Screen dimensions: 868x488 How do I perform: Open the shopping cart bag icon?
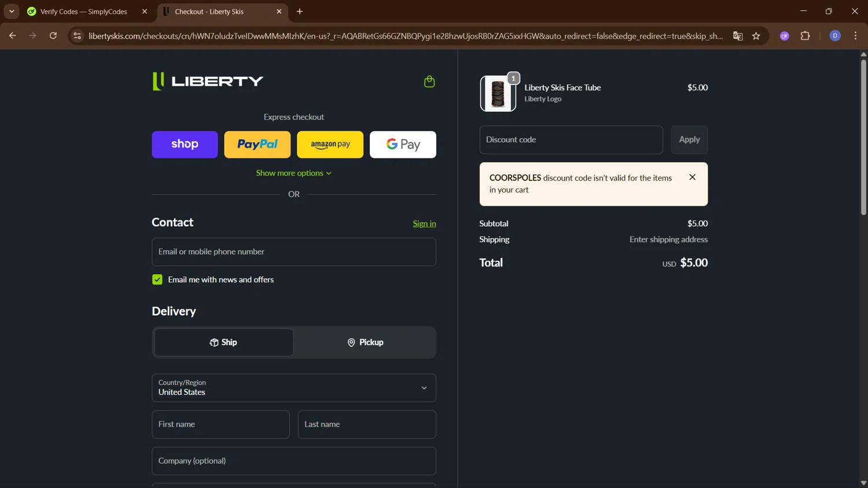coord(429,82)
